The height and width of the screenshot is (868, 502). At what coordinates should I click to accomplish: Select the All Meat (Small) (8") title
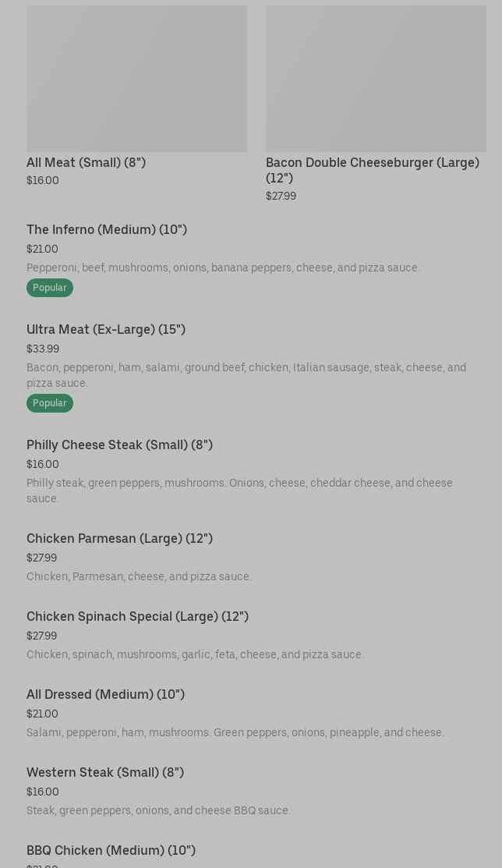click(x=86, y=162)
